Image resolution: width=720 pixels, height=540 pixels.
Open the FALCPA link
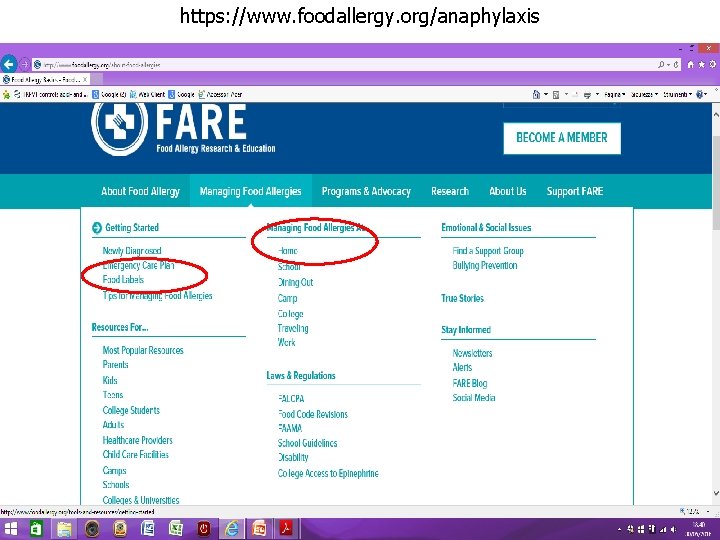tap(291, 399)
